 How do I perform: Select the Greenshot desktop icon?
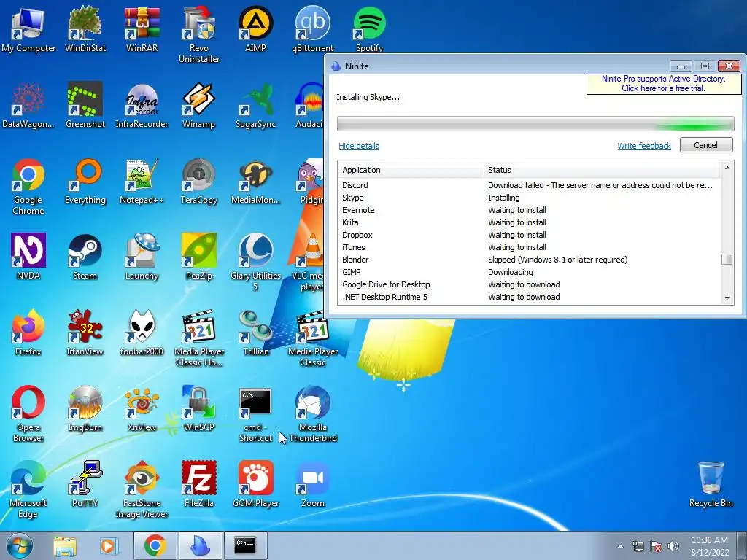pyautogui.click(x=85, y=105)
